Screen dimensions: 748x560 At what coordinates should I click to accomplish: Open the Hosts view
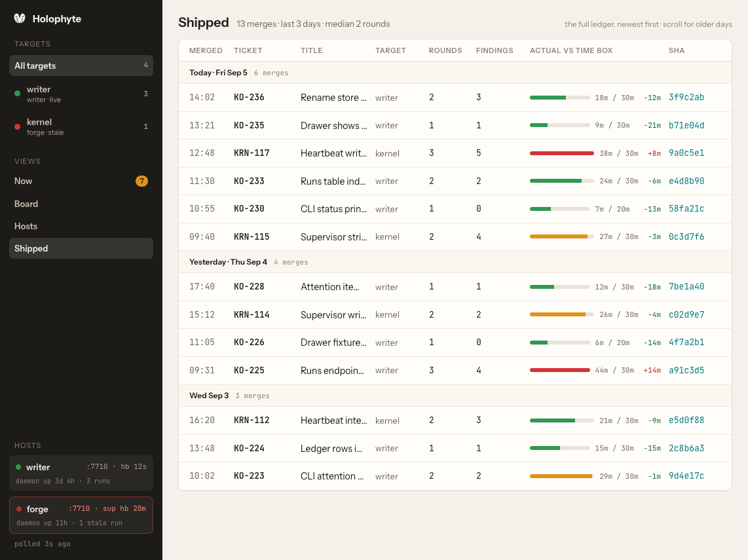coord(81,226)
